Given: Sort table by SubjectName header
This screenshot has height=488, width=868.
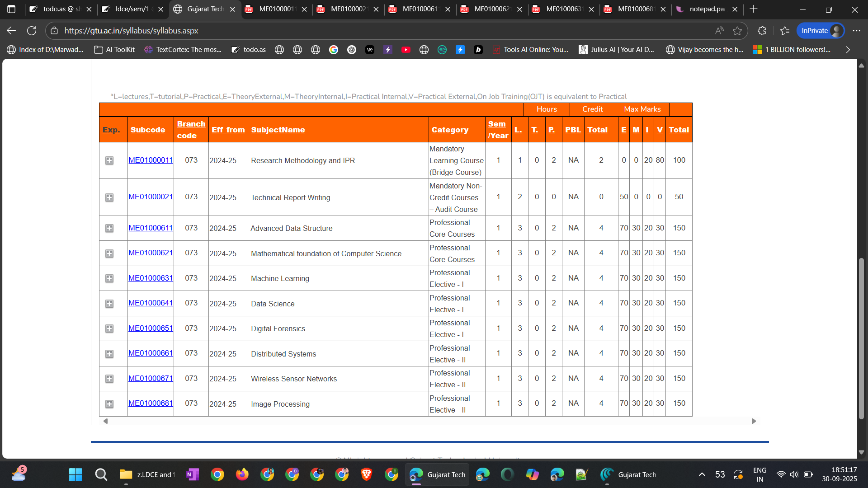Looking at the screenshot, I should coord(278,130).
